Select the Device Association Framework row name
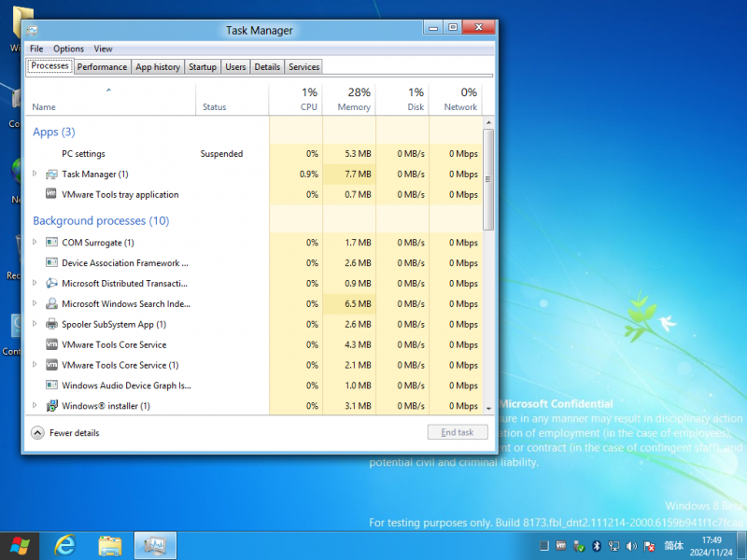The image size is (747, 560). coord(125,263)
